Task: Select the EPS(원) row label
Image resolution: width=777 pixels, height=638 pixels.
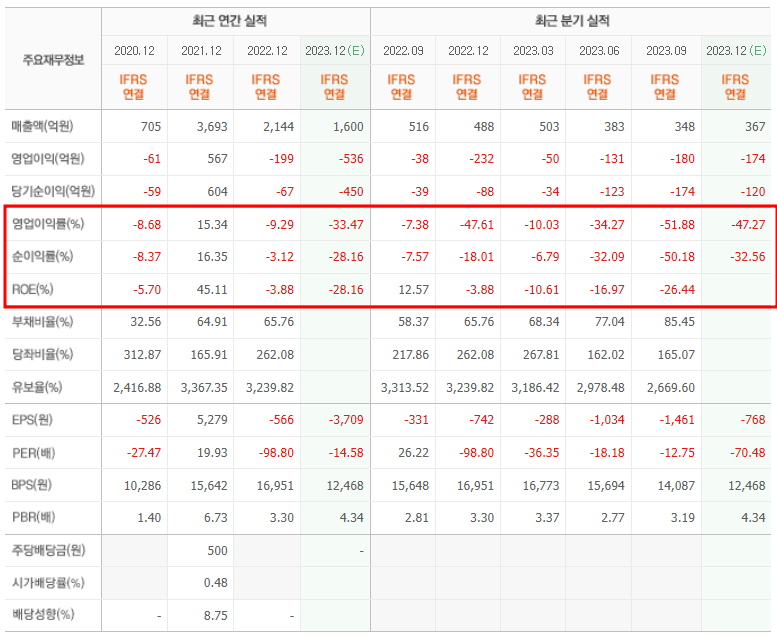Action: coord(32,420)
